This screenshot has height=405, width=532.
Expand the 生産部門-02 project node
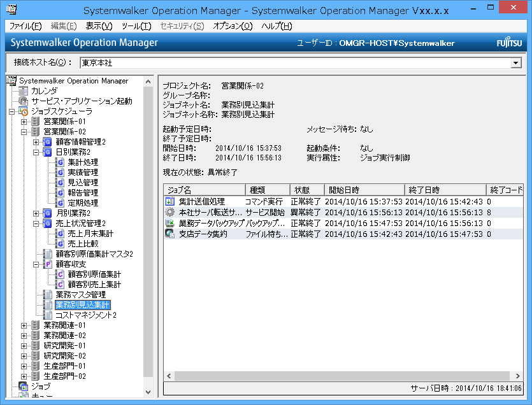24,376
